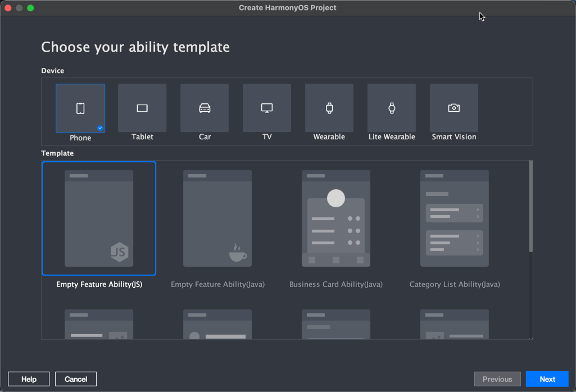
Task: Click the Empty Feature Ability(JS) label
Action: (99, 285)
